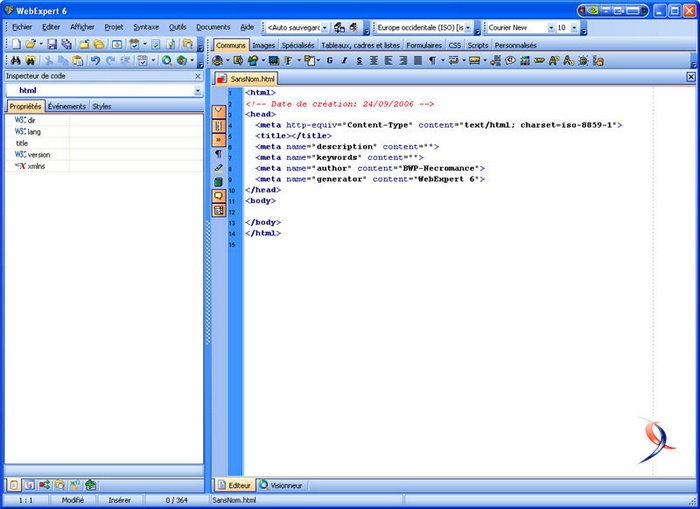Paste from the clipboard via the toolbar

(x=78, y=60)
